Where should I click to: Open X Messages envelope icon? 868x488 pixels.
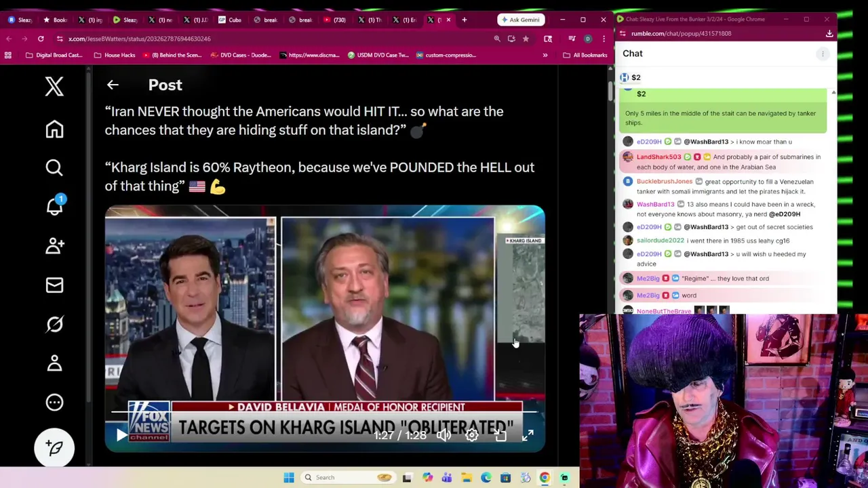pyautogui.click(x=54, y=285)
